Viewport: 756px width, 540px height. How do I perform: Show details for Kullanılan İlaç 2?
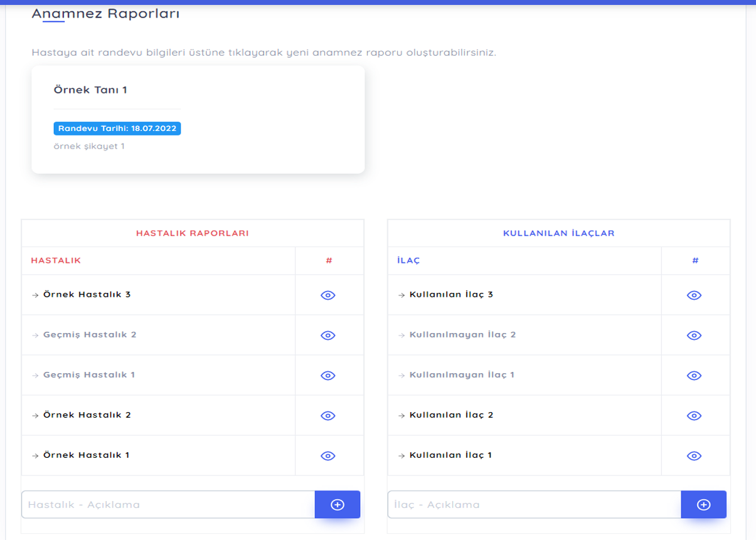694,416
